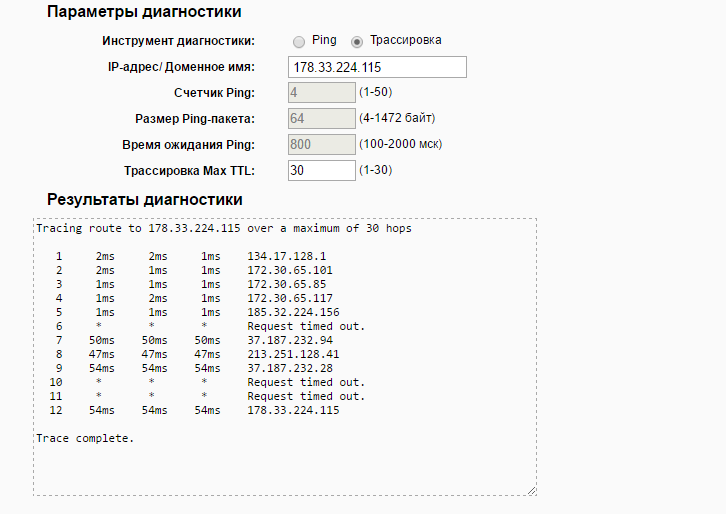Click the final hop 12 result line
Viewport: 726px width, 514px height.
point(200,410)
